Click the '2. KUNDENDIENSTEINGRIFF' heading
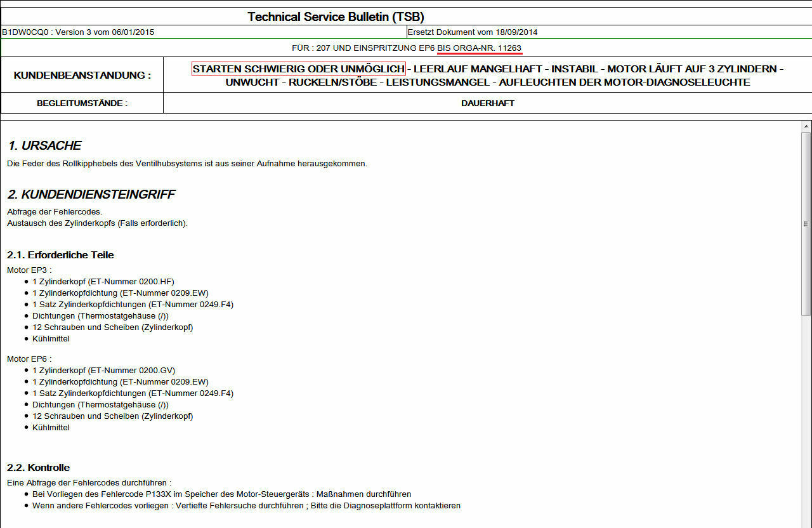This screenshot has height=528, width=812. pyautogui.click(x=91, y=195)
